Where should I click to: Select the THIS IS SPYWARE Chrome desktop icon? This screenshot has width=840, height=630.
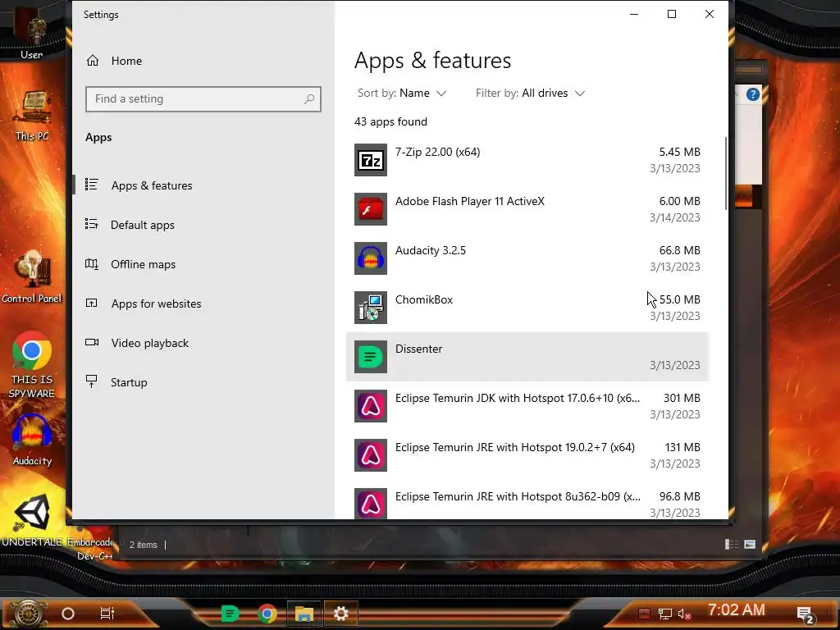[32, 363]
